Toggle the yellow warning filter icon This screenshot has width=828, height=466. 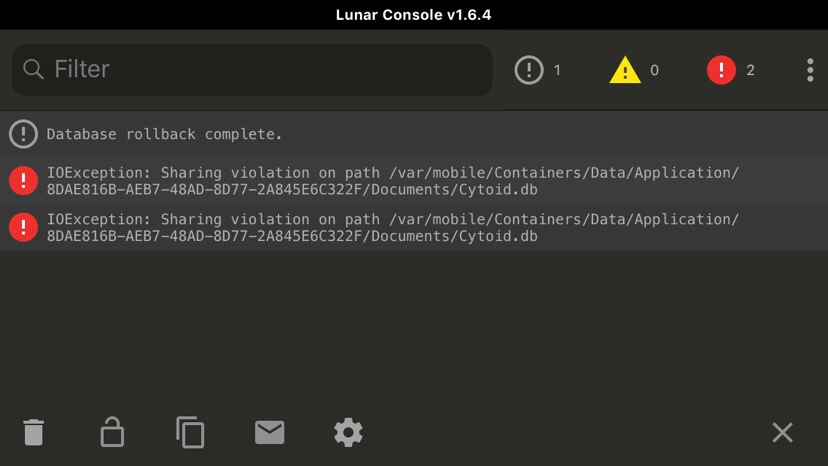625,70
